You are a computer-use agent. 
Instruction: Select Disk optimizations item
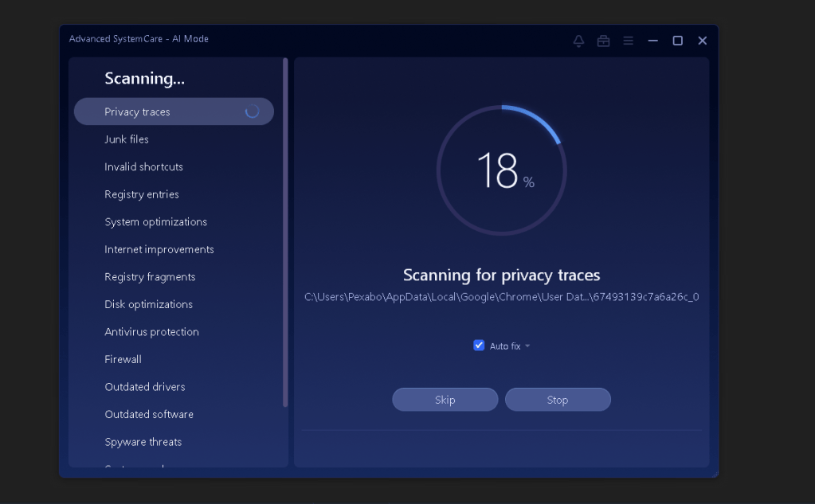click(x=174, y=304)
